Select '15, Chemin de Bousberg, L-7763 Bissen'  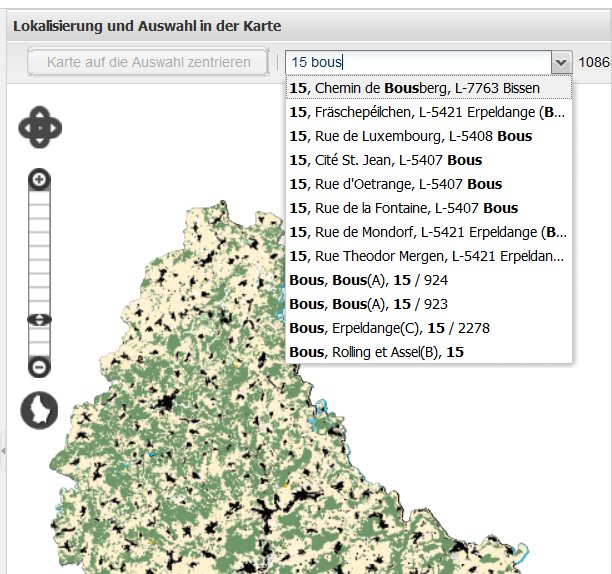[414, 88]
